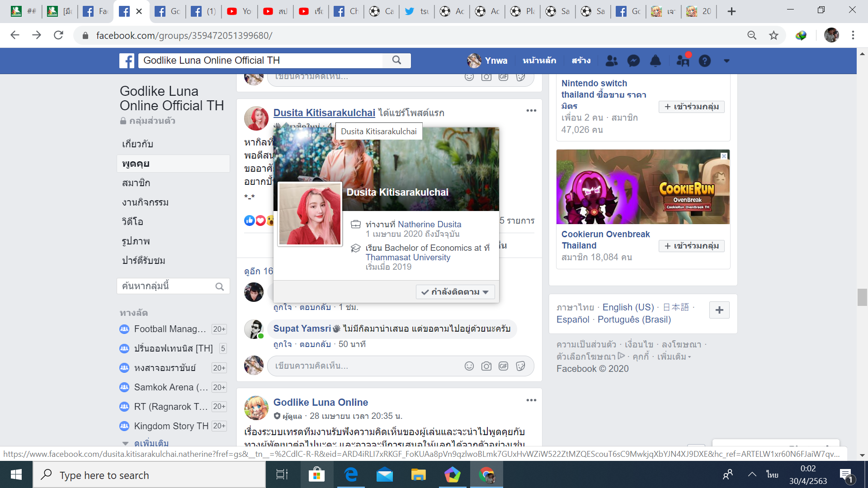868x488 pixels.
Task: Attach photo using camera icon in comment box
Action: [486, 366]
